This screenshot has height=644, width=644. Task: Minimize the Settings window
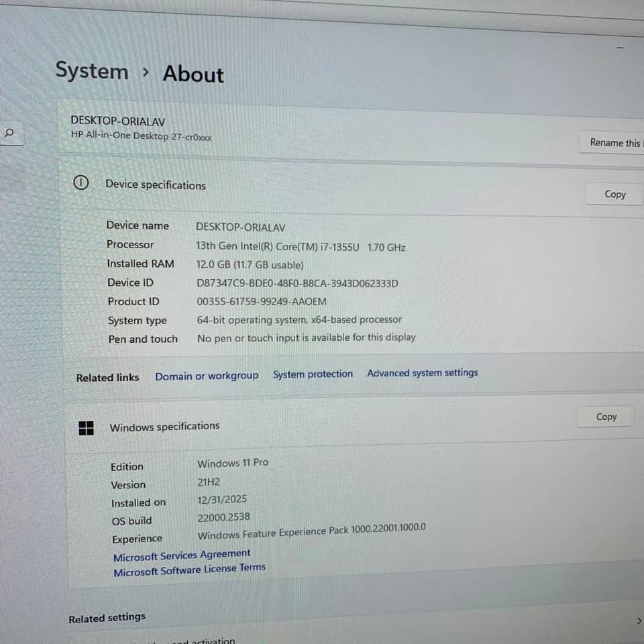click(620, 48)
